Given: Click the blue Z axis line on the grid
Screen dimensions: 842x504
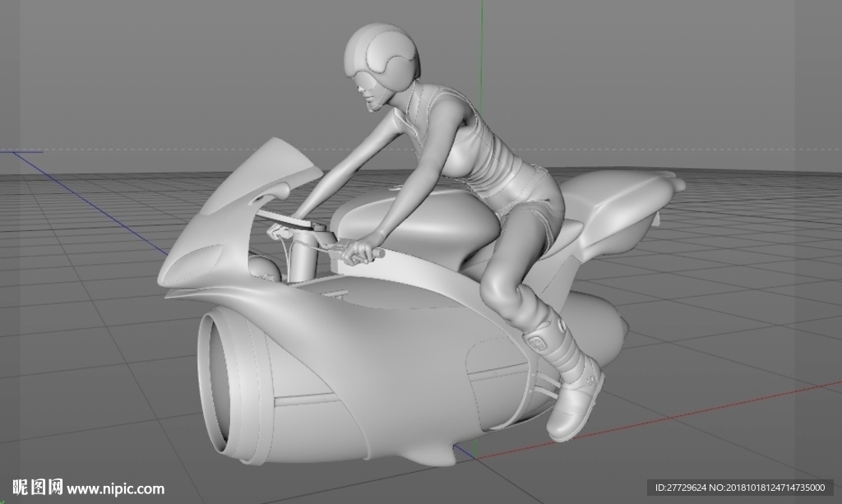Looking at the screenshot, I should coord(91,203).
